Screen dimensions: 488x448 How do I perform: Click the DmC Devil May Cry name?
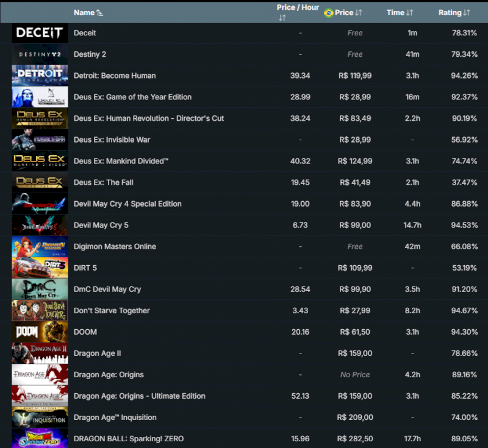[107, 289]
